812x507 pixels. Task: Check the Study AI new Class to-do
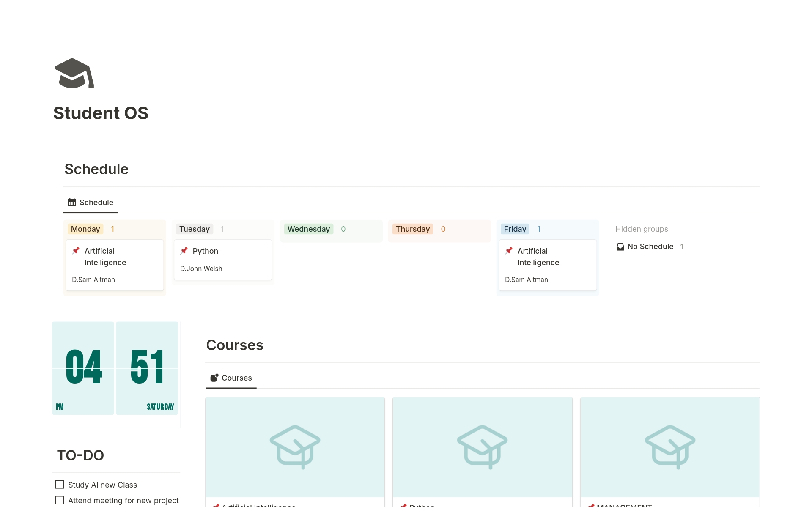(59, 485)
